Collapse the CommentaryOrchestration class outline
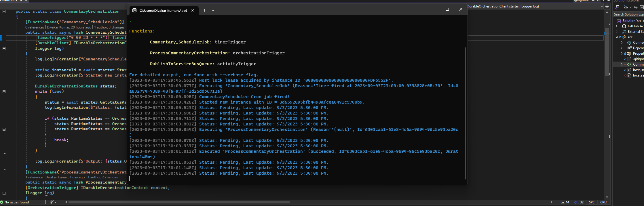The image size is (644, 206). [x=4, y=12]
